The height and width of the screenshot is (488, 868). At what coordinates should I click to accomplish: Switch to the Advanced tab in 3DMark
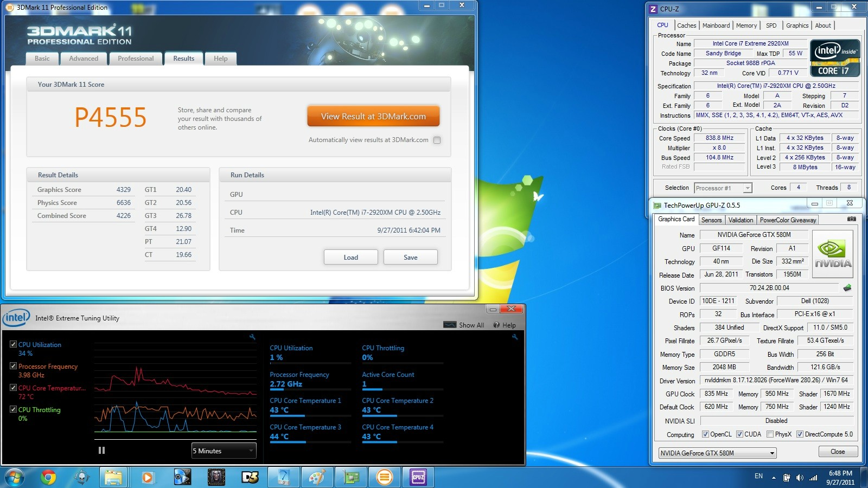pos(84,59)
